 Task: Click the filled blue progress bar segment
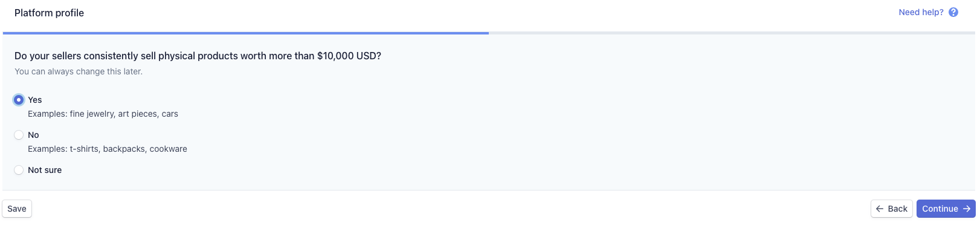tap(245, 33)
